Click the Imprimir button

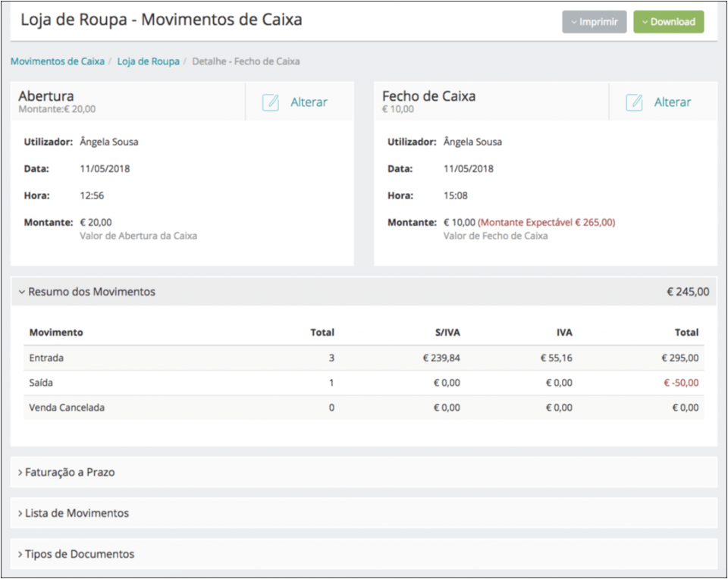coord(595,21)
